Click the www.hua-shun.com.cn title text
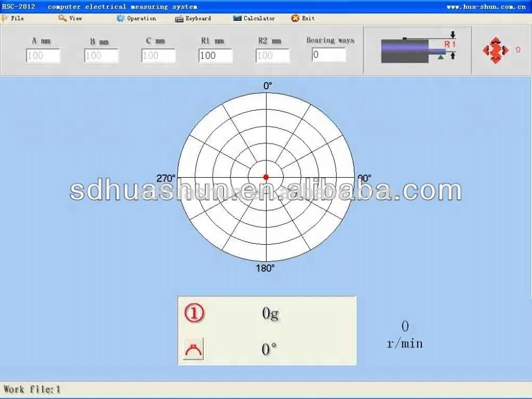 (x=486, y=7)
